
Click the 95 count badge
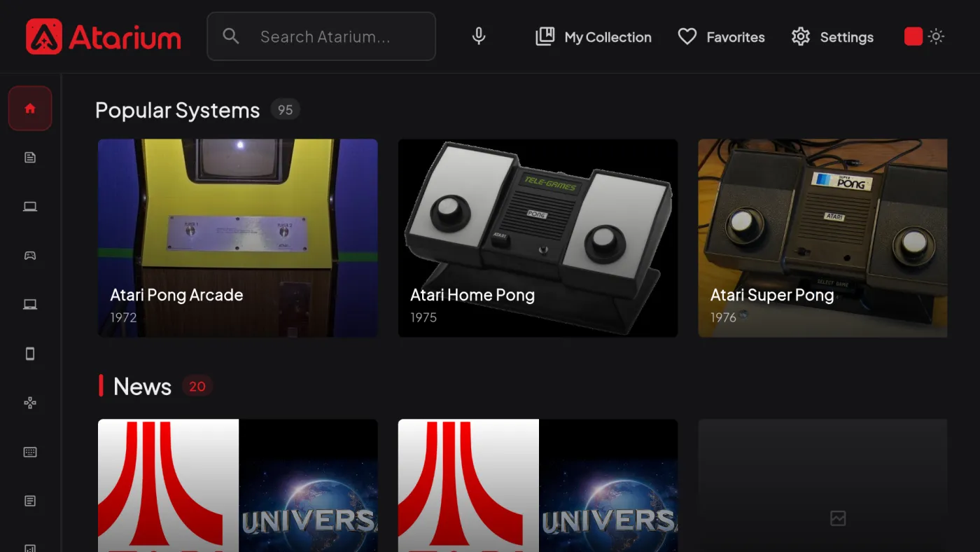pos(285,110)
